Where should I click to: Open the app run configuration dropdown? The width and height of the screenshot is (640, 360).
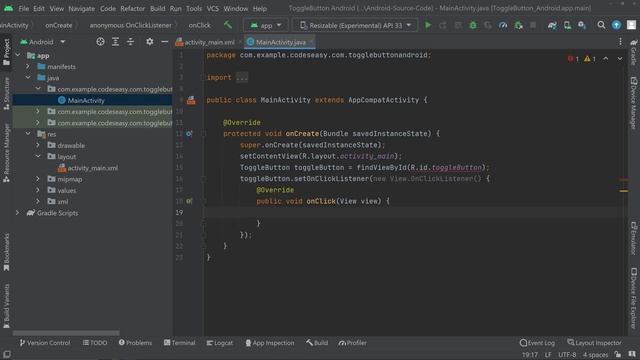click(x=266, y=25)
